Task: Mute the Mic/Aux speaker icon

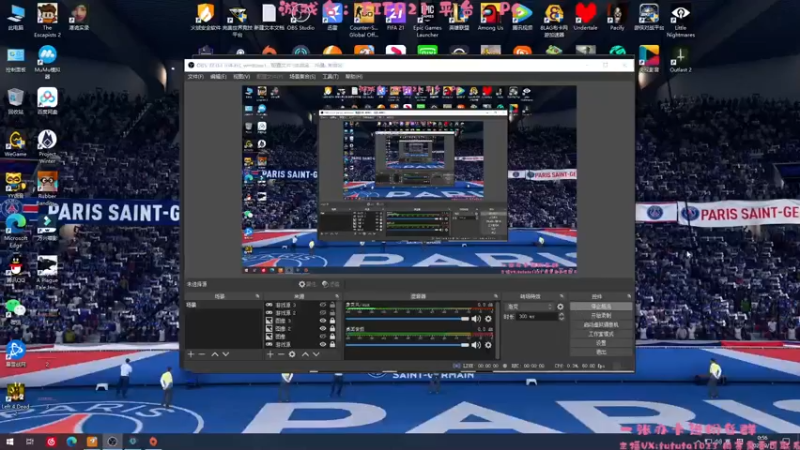Action: (x=476, y=319)
